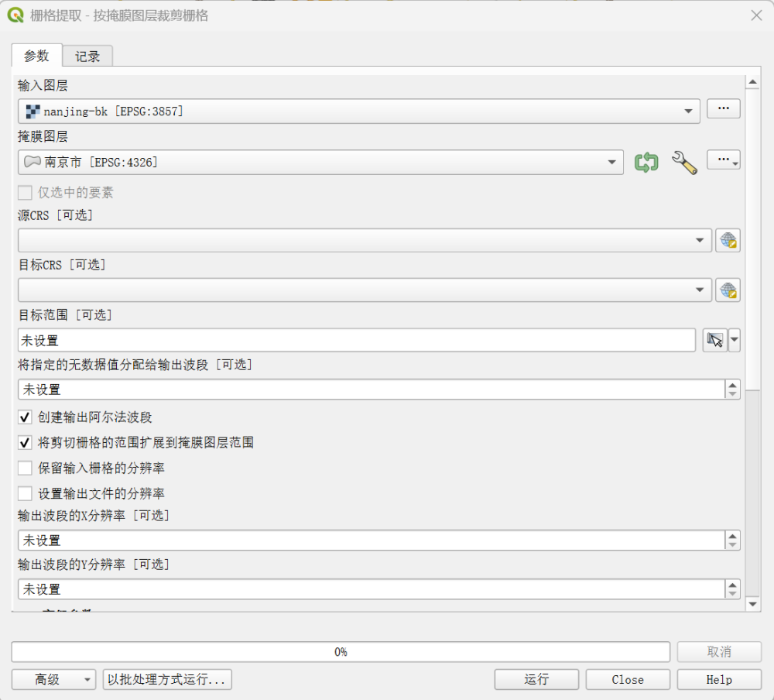The image size is (774, 700).
Task: Open mask layer advanced options wrench icon
Action: pyautogui.click(x=684, y=162)
